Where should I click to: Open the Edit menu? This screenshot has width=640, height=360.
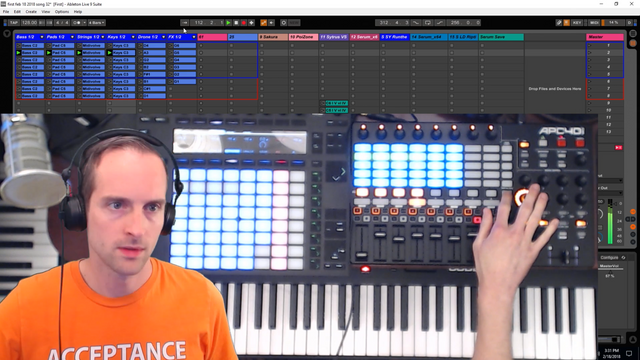tap(17, 12)
